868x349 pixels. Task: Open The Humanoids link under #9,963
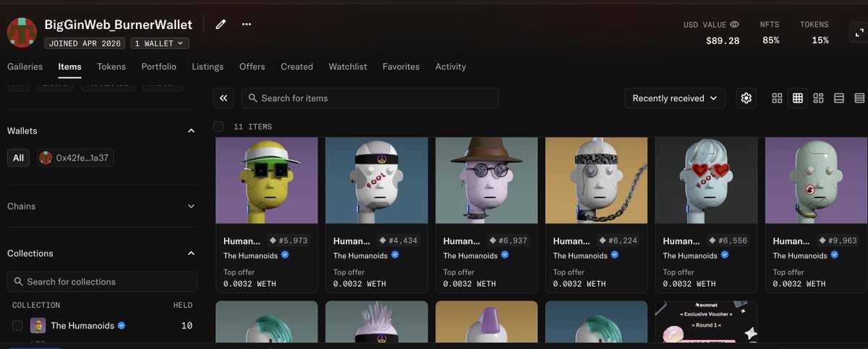tap(800, 256)
